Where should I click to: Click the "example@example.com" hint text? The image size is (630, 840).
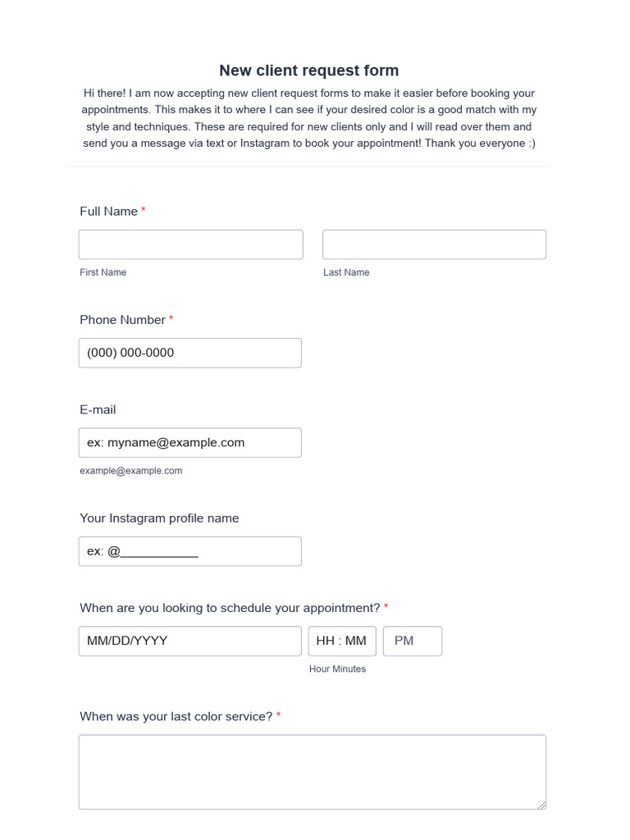pos(130,471)
